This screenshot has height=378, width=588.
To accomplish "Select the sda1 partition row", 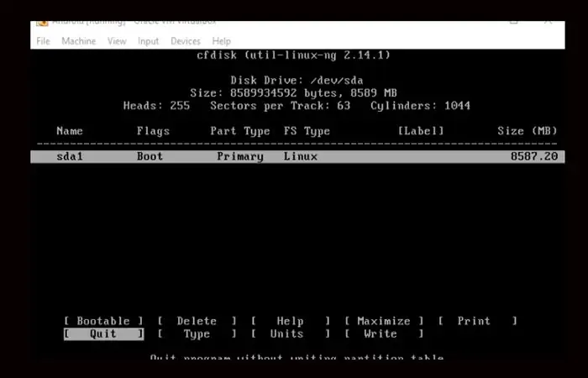I will click(x=297, y=156).
